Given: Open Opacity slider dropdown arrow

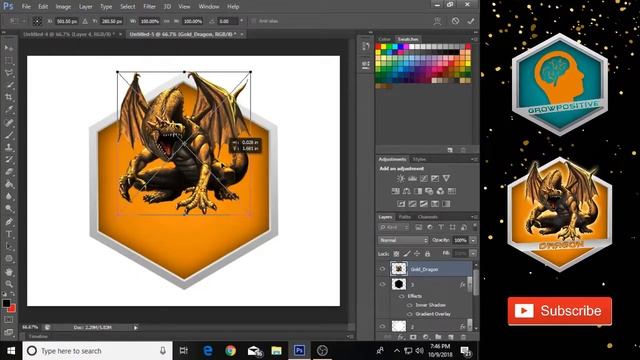Looking at the screenshot, I should click(473, 240).
